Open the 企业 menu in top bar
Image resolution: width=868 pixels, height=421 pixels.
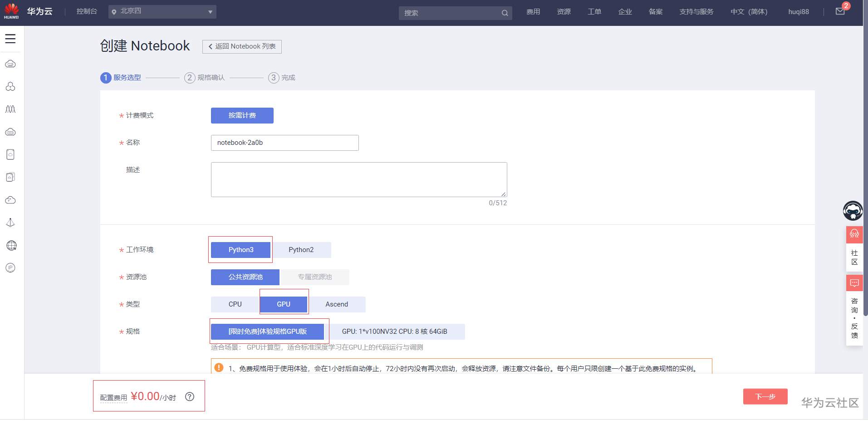[x=625, y=12]
